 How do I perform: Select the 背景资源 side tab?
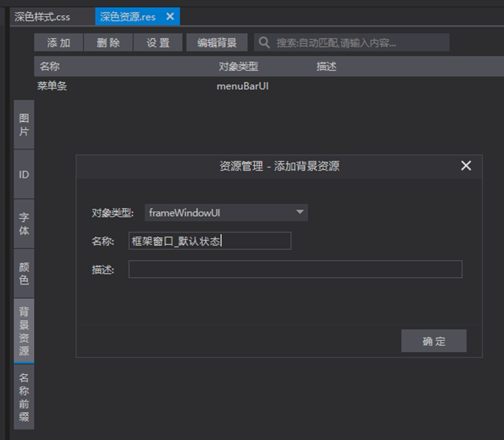click(24, 331)
